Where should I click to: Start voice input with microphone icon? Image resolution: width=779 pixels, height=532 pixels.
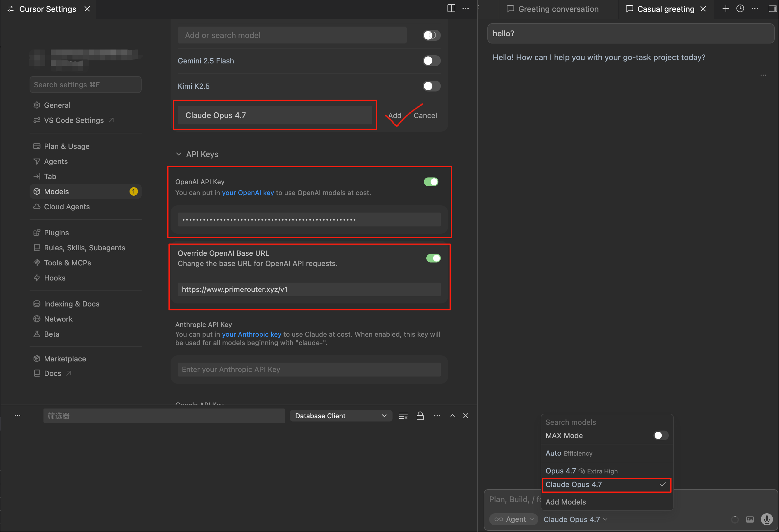tap(767, 519)
